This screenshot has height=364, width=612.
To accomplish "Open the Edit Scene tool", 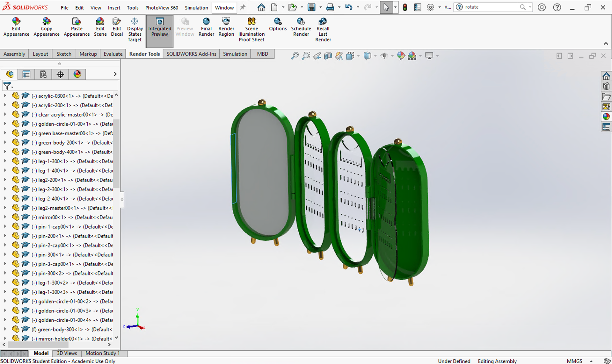I will coord(100,27).
